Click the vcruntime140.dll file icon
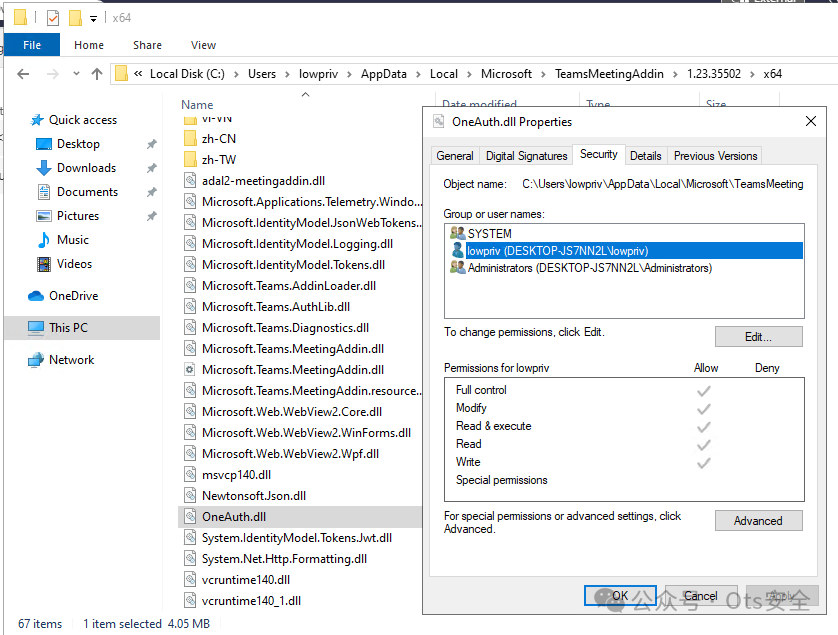Viewport: 838px width, 635px height. tap(190, 579)
